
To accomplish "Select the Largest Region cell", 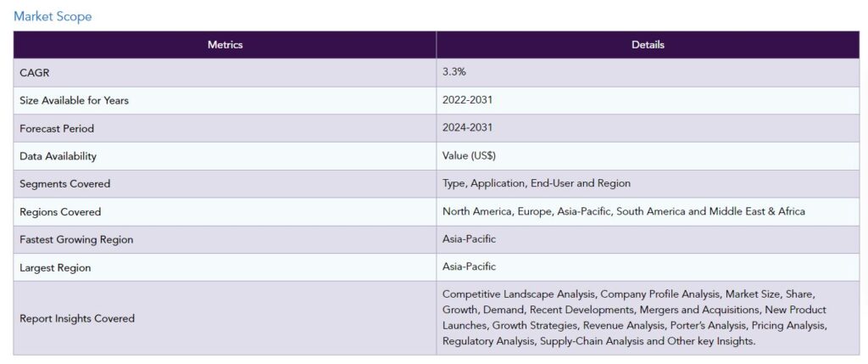I will click(225, 267).
